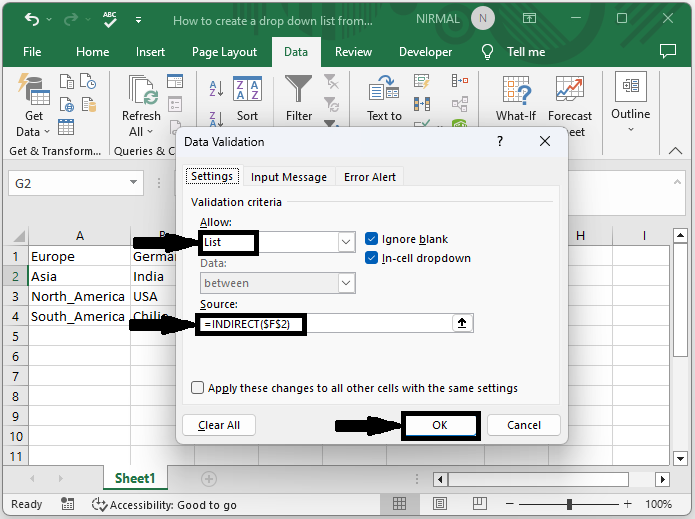Switch to the Home ribbon tab
695x519 pixels.
coord(92,52)
